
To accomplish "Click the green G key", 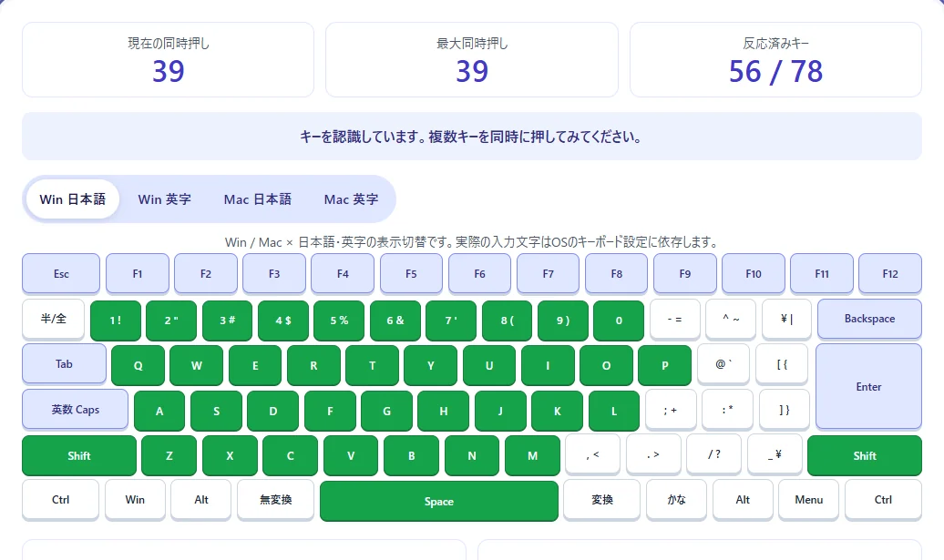I will coord(386,411).
